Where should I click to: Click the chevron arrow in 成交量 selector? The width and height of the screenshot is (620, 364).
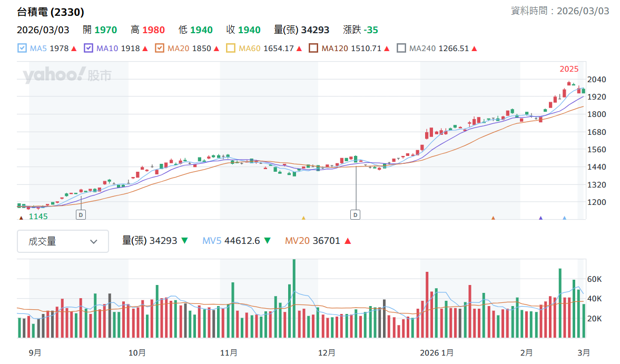94,241
